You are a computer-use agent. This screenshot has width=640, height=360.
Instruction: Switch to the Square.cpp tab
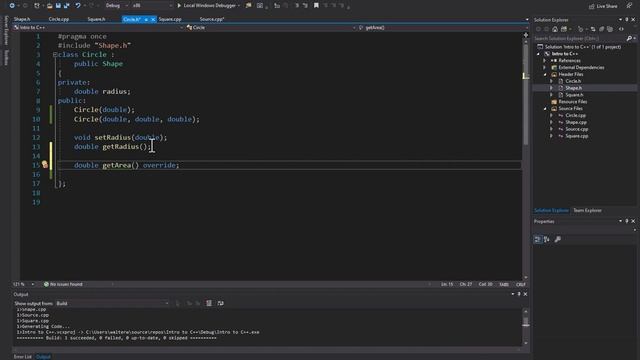[170, 19]
